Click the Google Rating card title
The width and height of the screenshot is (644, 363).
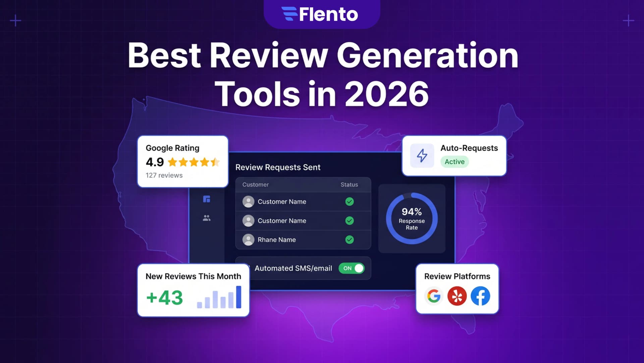172,148
